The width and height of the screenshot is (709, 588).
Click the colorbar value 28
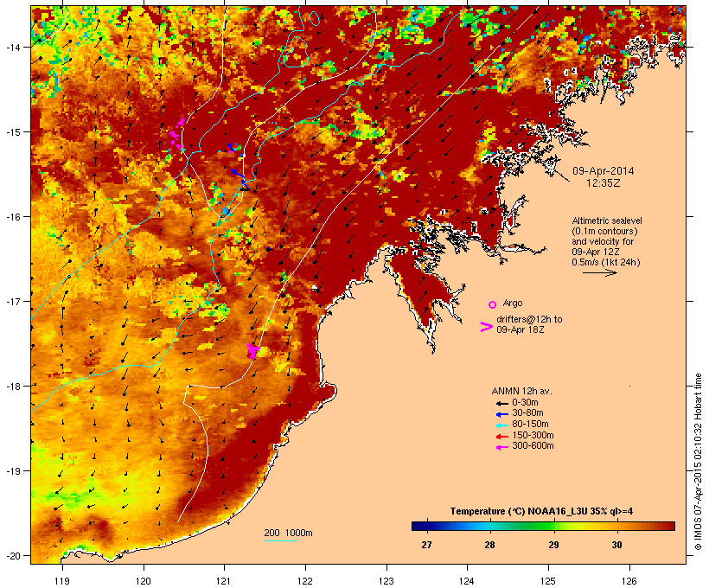(x=489, y=545)
